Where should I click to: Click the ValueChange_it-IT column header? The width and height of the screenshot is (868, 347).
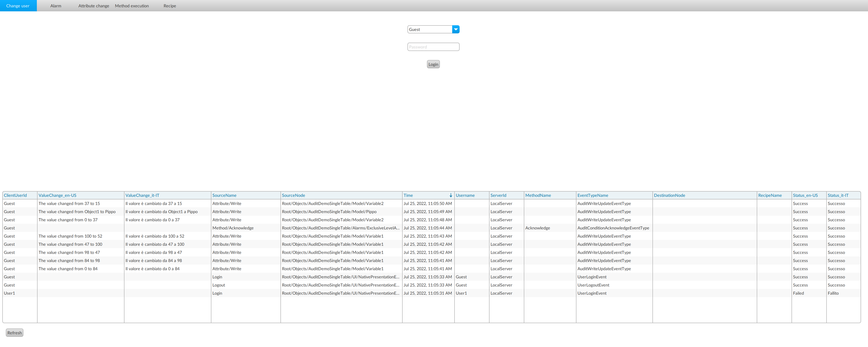pos(142,196)
